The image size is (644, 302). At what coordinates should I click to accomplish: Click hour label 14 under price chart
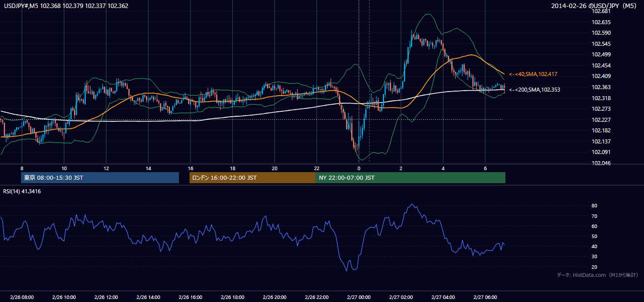(148, 168)
